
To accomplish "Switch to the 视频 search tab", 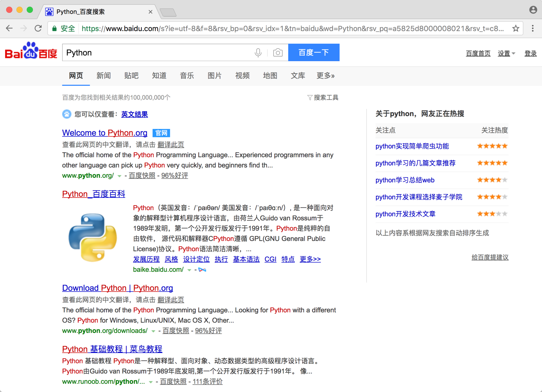I will tap(242, 76).
